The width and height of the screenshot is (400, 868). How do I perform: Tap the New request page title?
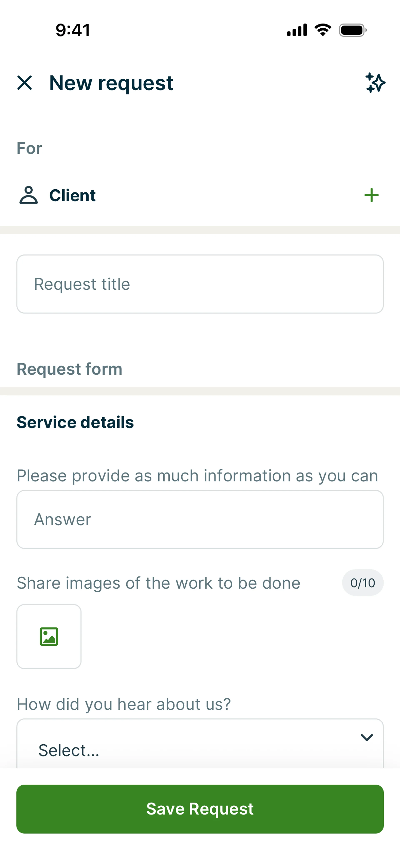(x=111, y=83)
